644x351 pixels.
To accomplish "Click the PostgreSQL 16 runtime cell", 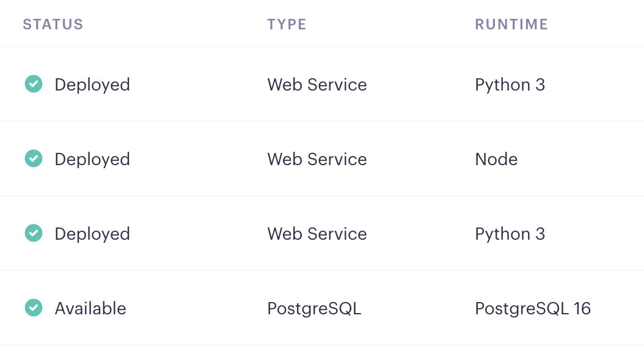I will pos(533,309).
